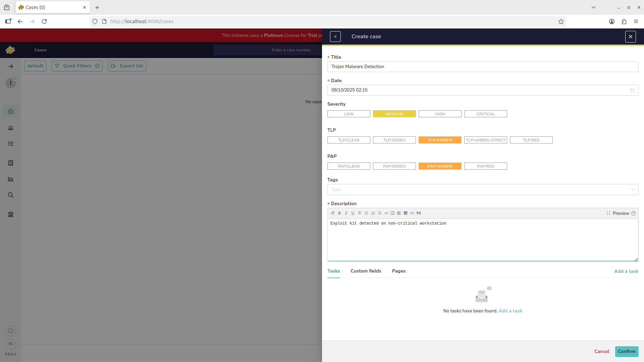Click the italic formatting icon
The height and width of the screenshot is (362, 644).
(x=346, y=213)
